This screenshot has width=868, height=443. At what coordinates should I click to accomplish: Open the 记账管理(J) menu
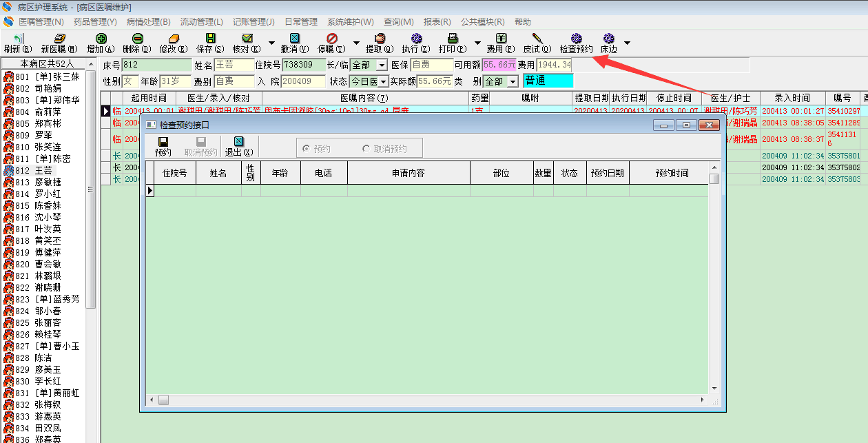coord(254,22)
